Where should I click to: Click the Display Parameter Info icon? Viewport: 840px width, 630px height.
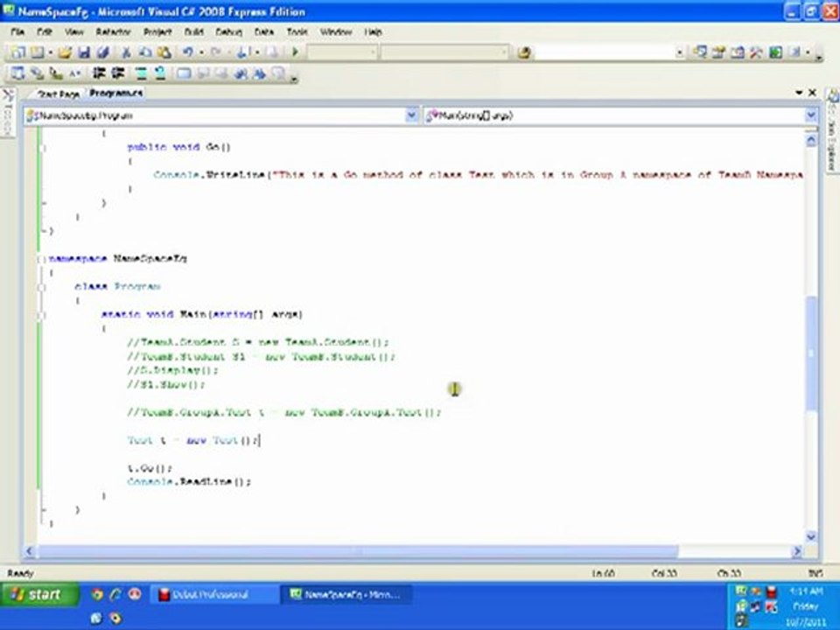point(37,73)
